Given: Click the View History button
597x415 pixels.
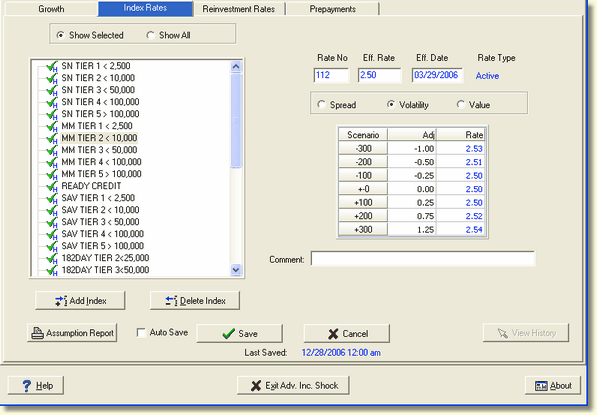Looking at the screenshot, I should (x=526, y=333).
